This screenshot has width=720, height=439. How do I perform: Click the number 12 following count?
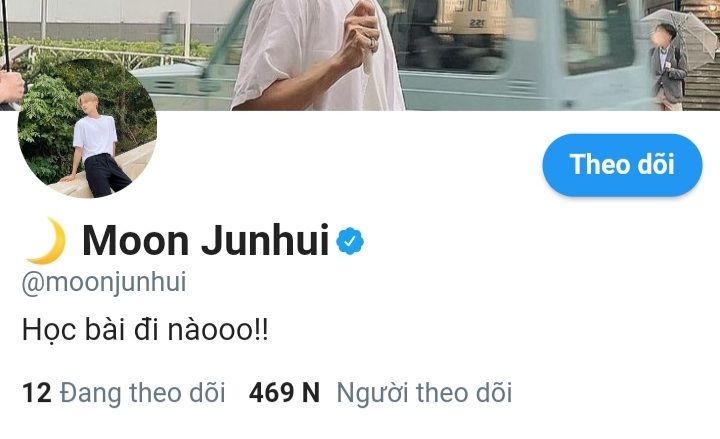point(37,393)
